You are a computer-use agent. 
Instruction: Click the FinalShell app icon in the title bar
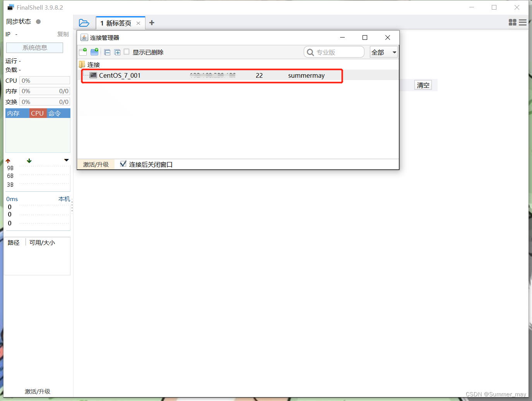[11, 7]
